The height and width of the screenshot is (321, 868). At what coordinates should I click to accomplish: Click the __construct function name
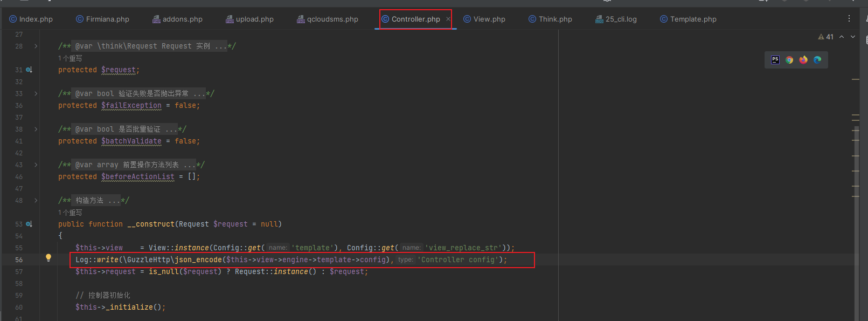[x=151, y=224]
